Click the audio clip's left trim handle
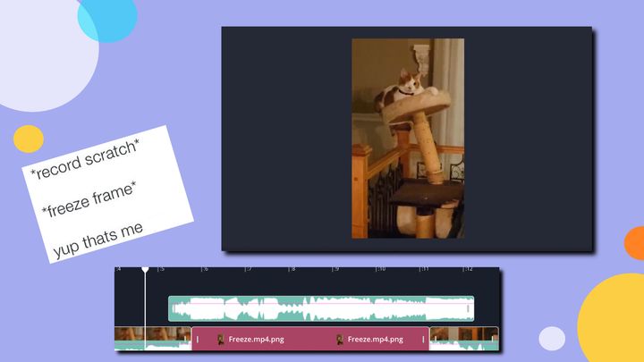Viewport: 644px width, 362px height. (174, 308)
